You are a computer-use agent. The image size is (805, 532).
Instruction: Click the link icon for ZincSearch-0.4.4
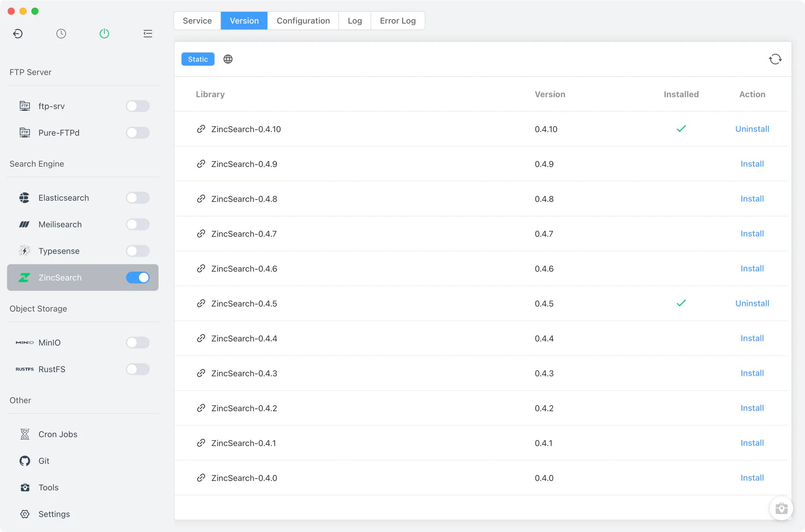pyautogui.click(x=201, y=338)
